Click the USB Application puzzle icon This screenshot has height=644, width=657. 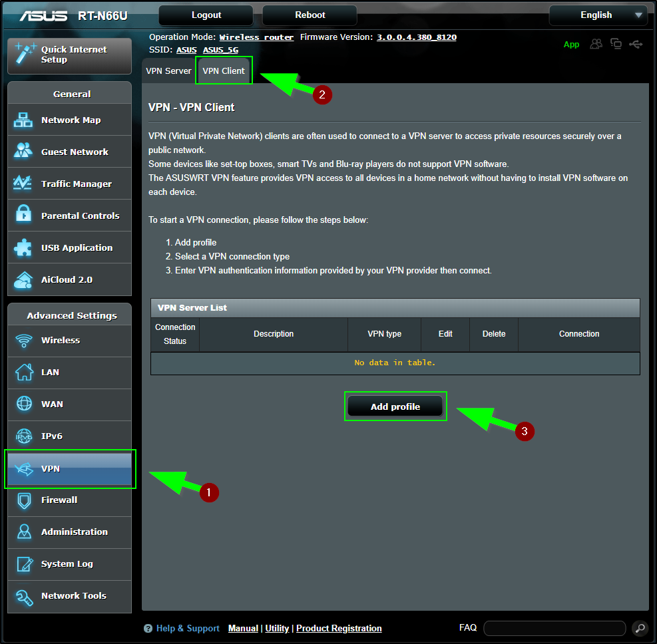23,247
